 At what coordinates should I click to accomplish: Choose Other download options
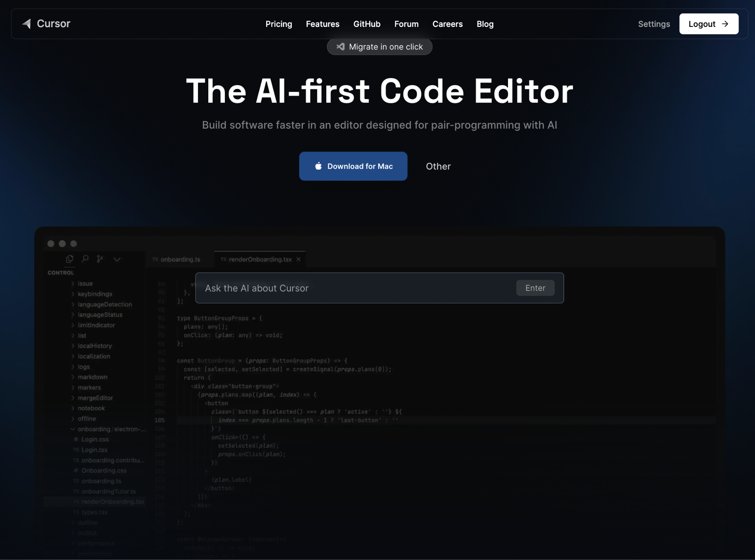point(438,166)
